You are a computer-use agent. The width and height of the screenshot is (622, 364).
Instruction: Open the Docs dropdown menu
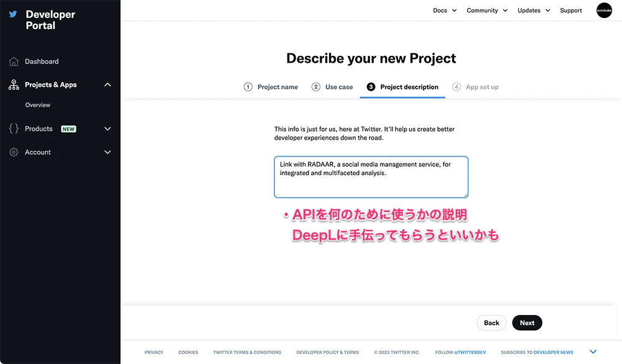tap(445, 11)
